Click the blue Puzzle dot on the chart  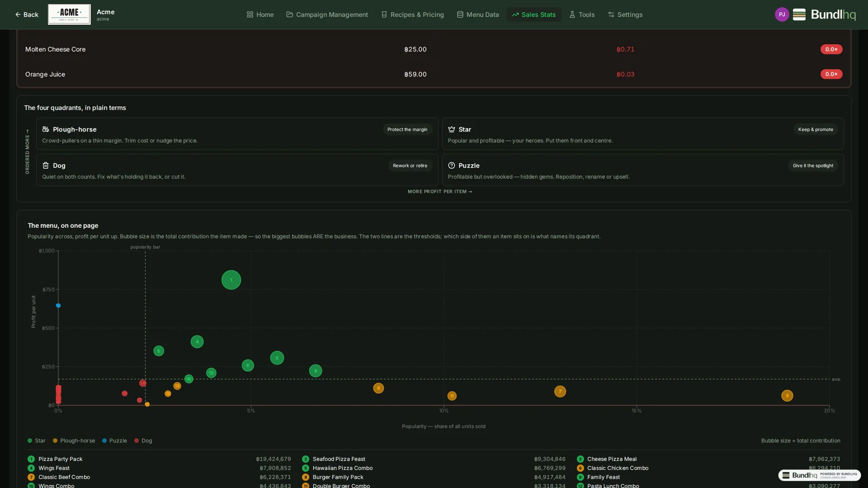58,305
